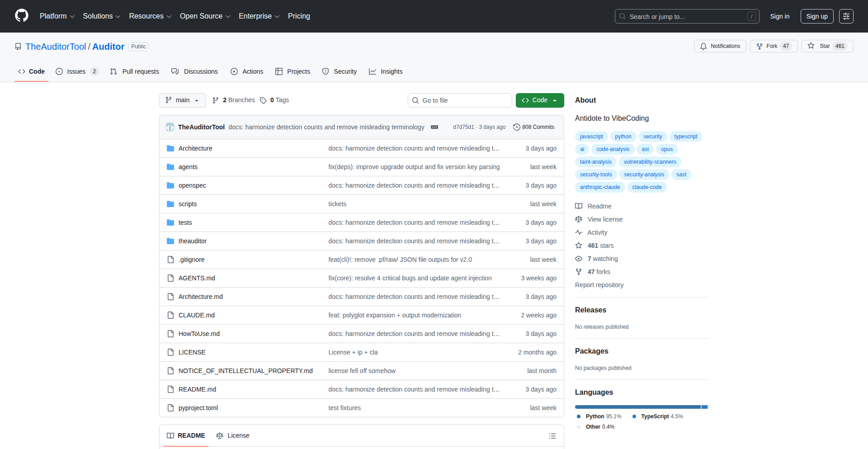This screenshot has height=449, width=868.
Task: Open the 808 Commits history
Action: point(533,127)
